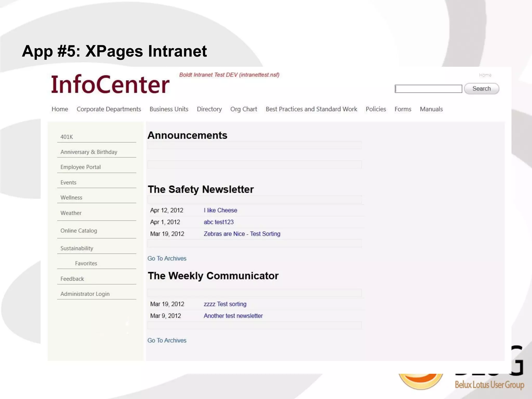Click the Announcements heading
This screenshot has height=399, width=532.
(x=187, y=135)
